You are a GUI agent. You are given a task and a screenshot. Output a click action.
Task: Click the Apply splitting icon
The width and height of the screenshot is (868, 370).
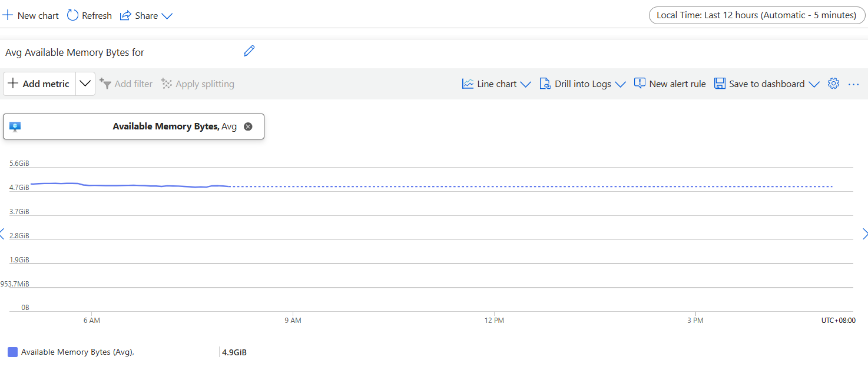tap(167, 84)
